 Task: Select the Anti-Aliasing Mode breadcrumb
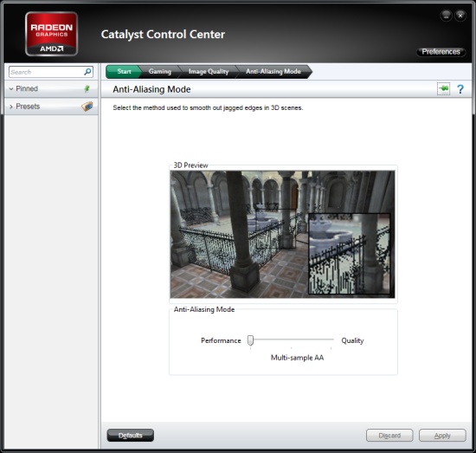click(273, 72)
